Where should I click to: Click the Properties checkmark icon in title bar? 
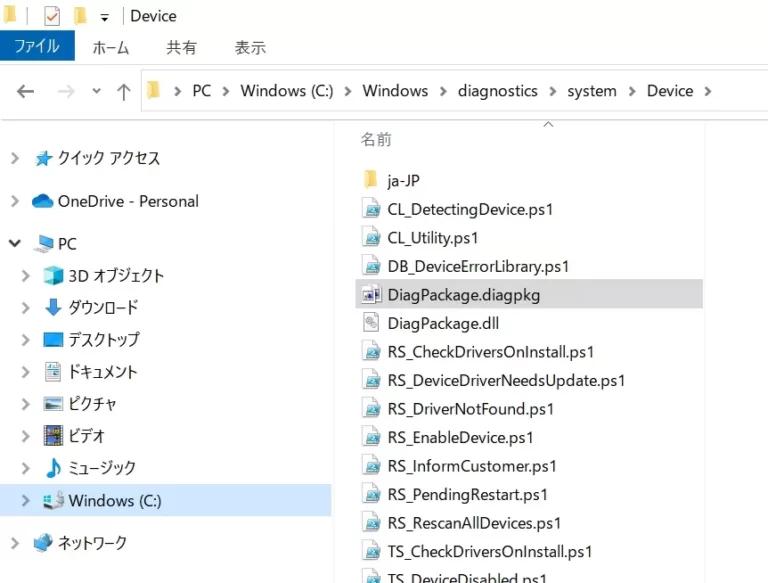52,16
